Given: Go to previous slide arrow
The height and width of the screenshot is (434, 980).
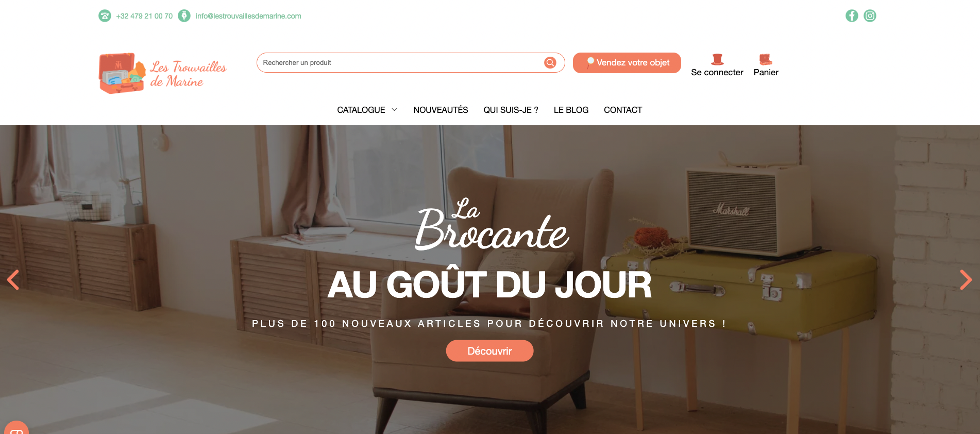Looking at the screenshot, I should click(13, 280).
